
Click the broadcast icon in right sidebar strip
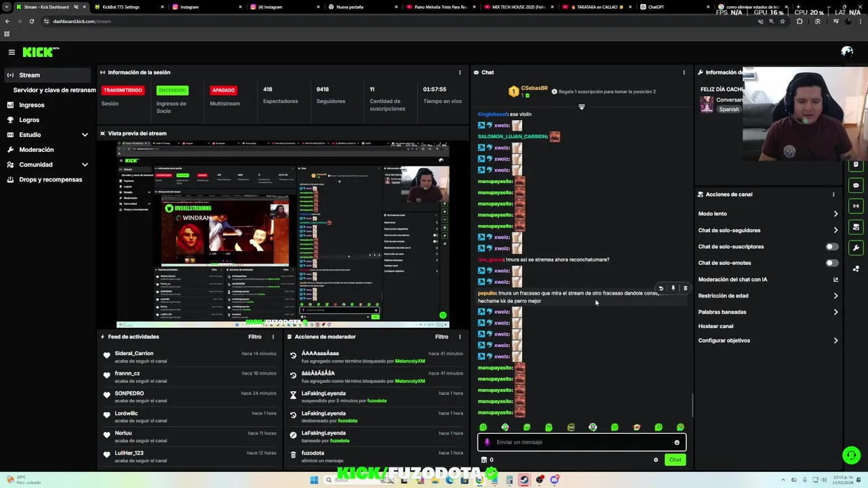coord(856,206)
